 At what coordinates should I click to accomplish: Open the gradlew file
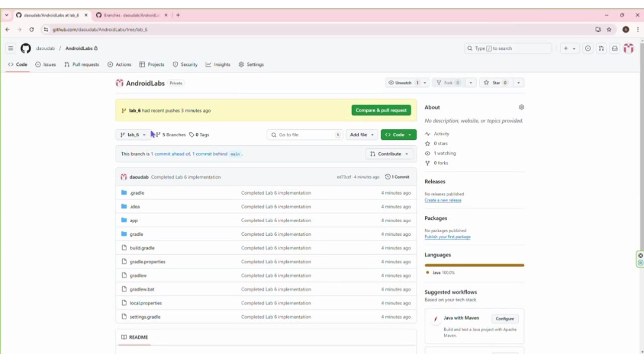tap(138, 276)
